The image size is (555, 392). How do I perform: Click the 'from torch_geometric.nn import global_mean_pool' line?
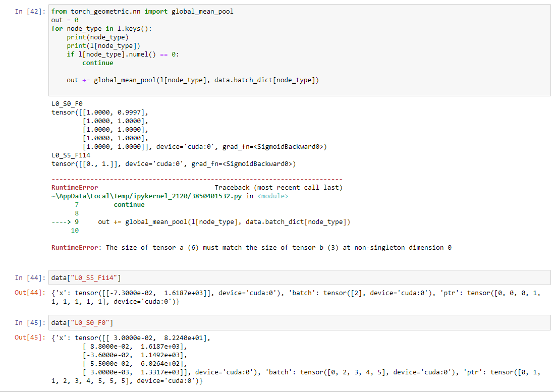(142, 11)
